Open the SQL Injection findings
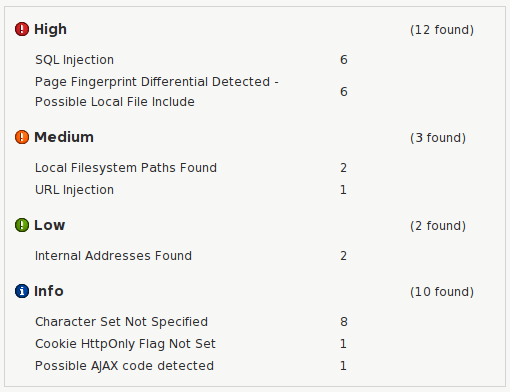 coord(74,60)
